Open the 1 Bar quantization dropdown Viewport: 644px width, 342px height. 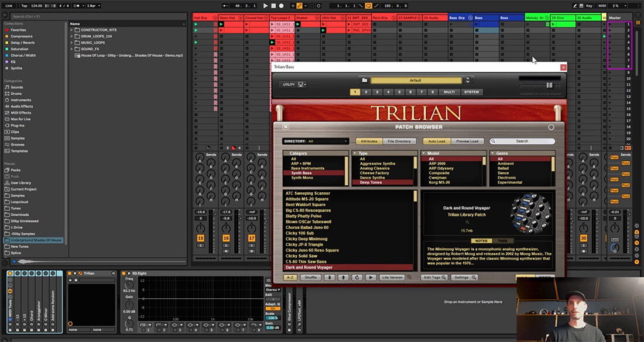pos(93,6)
